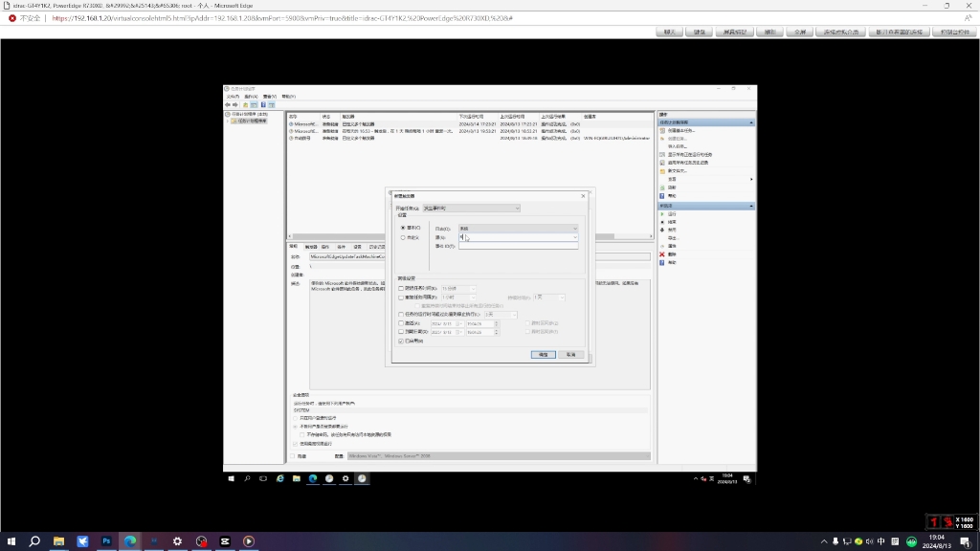Click the Cancel button in trigger dialog
Viewport: 980px width, 551px height.
570,355
